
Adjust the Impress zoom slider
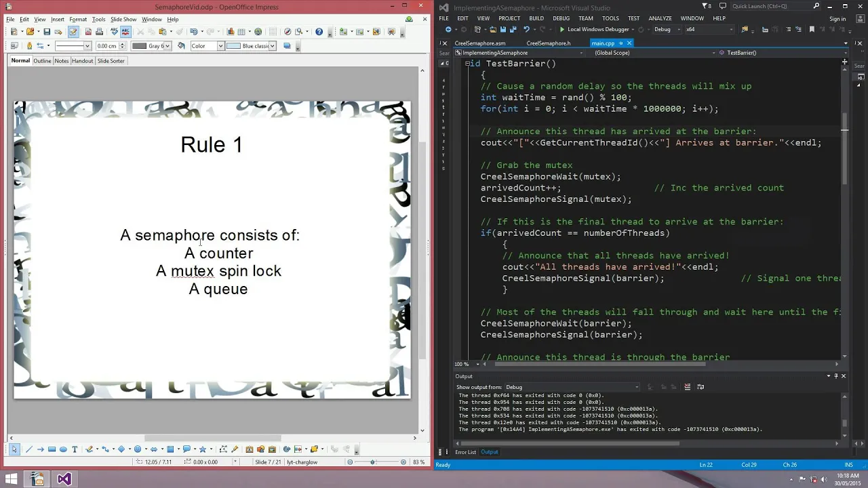(x=372, y=462)
